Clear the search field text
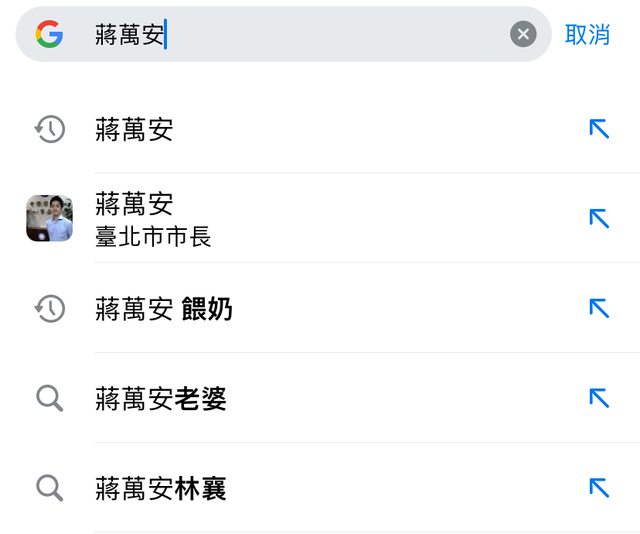 point(523,35)
